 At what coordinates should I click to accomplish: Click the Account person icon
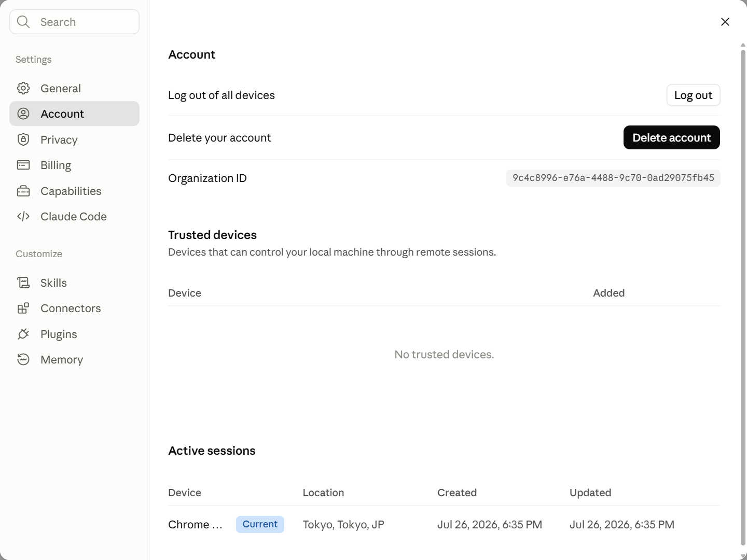tap(23, 114)
